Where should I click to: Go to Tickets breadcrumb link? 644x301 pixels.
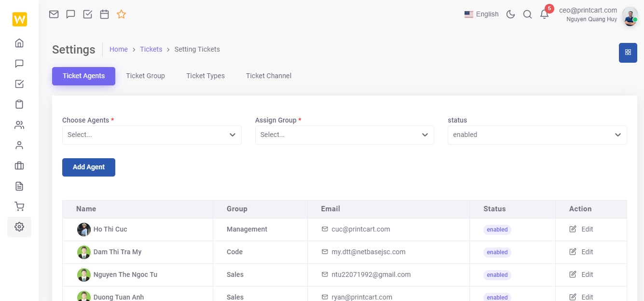[x=151, y=49]
